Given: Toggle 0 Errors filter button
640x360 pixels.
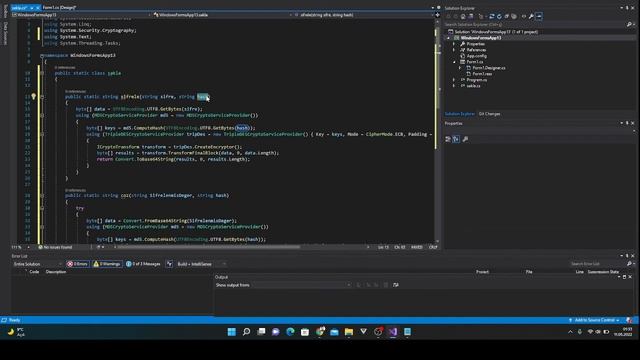Looking at the screenshot, I should coord(78,264).
